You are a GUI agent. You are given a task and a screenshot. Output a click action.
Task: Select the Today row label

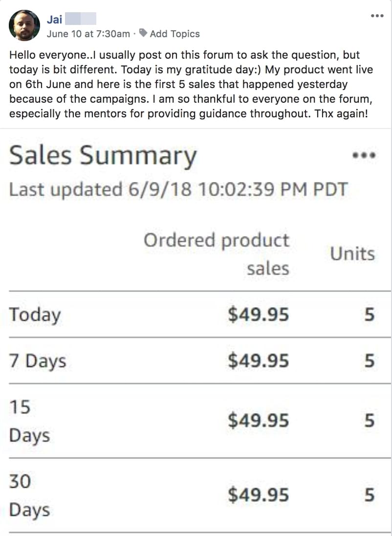click(35, 314)
